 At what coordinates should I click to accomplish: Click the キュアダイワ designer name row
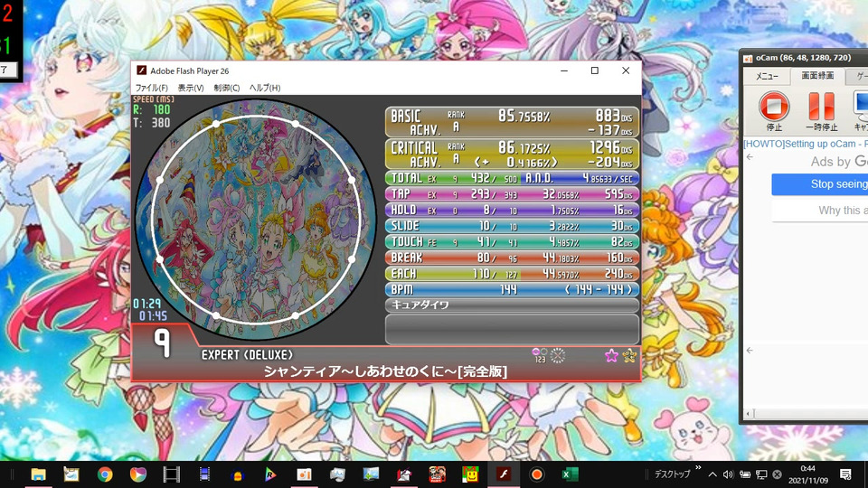tap(512, 305)
